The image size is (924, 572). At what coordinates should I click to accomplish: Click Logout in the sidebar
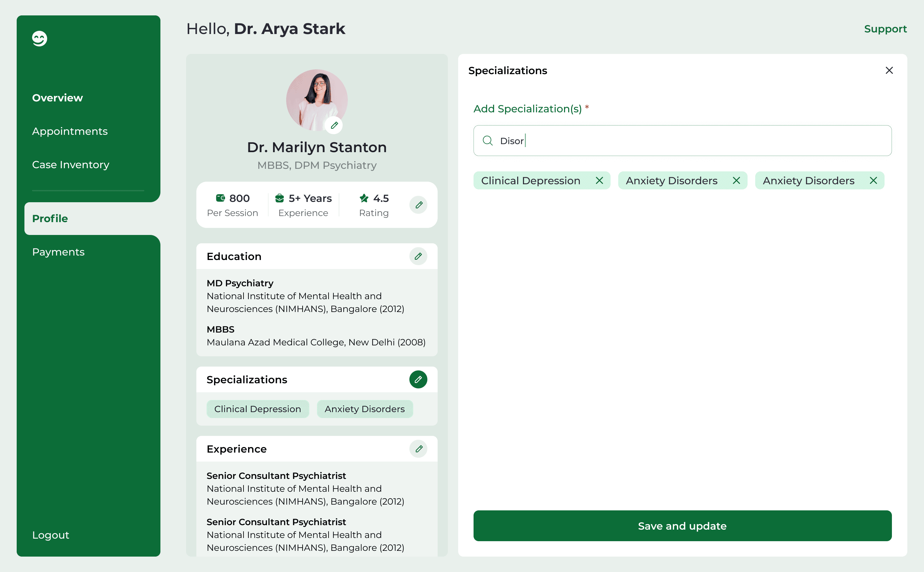click(x=51, y=535)
